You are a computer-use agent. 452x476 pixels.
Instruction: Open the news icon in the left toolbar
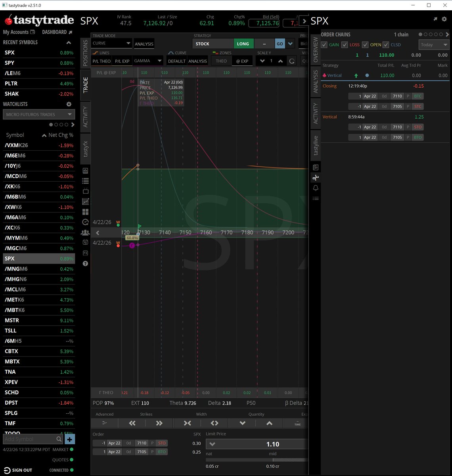(x=85, y=171)
